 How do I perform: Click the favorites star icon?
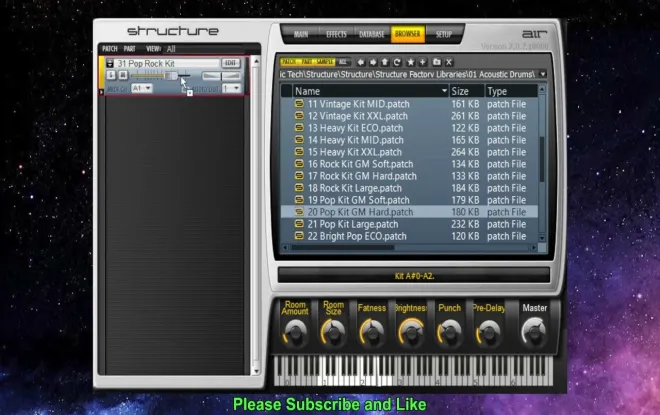[x=411, y=62]
